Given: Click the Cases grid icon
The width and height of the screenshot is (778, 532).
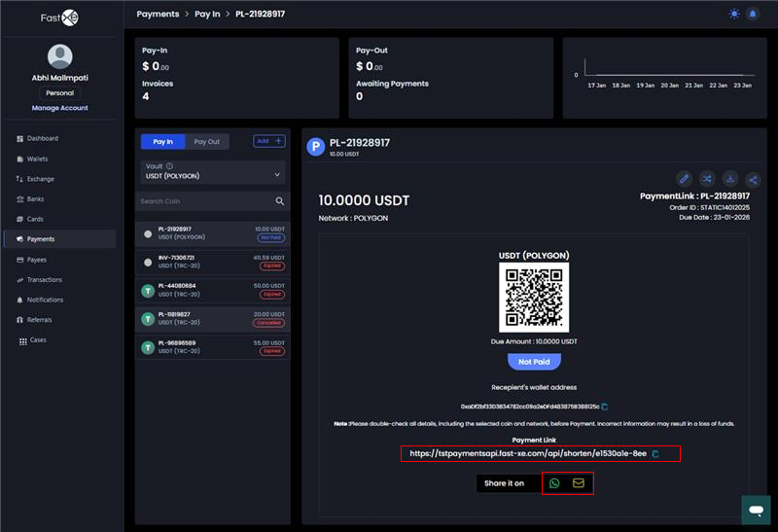Looking at the screenshot, I should click(22, 341).
